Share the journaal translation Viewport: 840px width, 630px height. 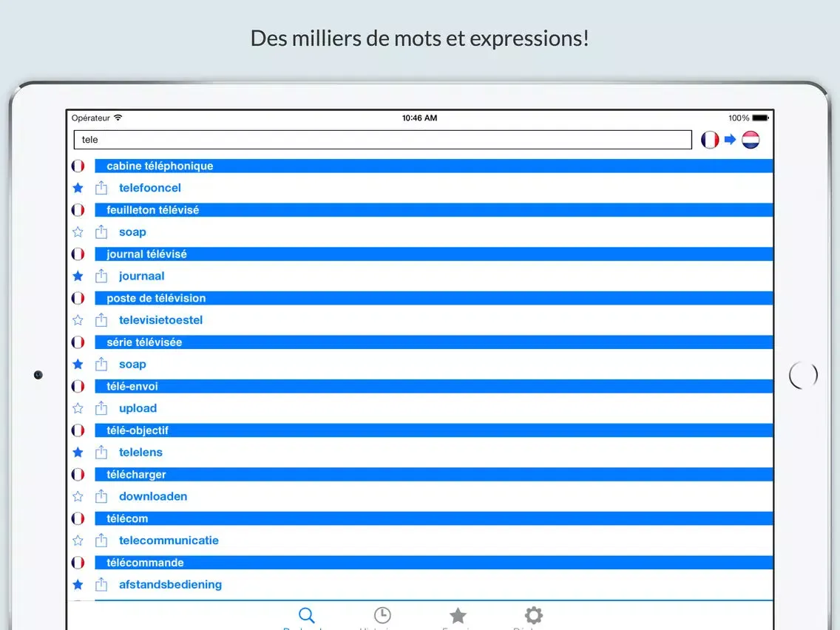point(101,275)
